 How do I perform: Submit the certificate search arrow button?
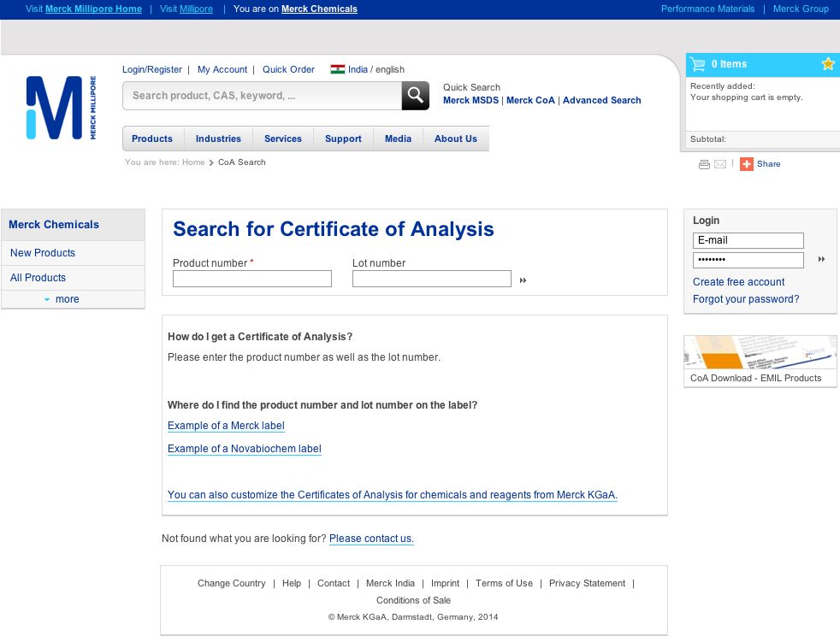pyautogui.click(x=523, y=280)
